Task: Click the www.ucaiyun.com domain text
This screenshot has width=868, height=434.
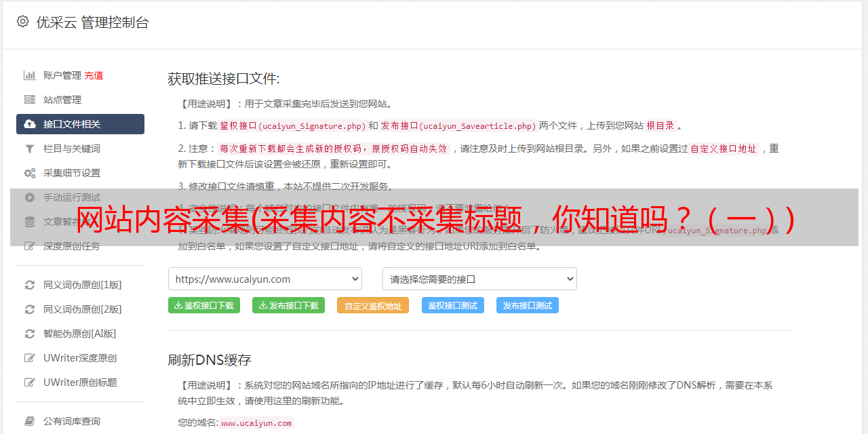Action: tap(256, 423)
